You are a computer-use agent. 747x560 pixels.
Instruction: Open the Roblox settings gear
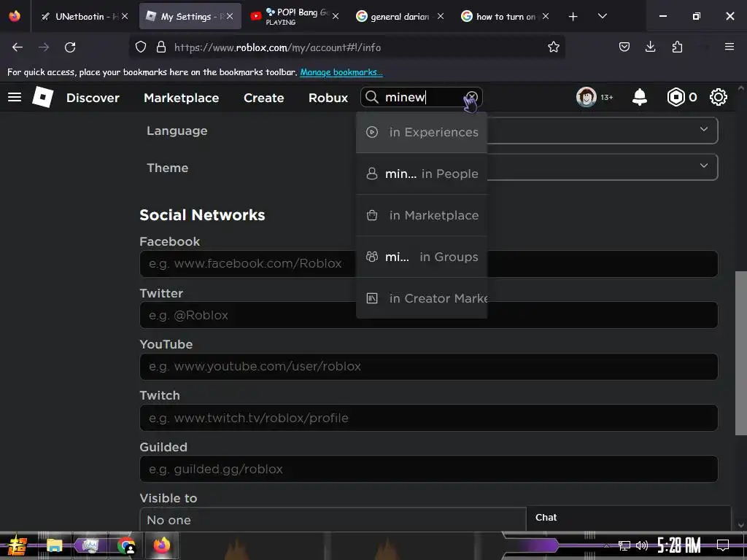point(718,97)
